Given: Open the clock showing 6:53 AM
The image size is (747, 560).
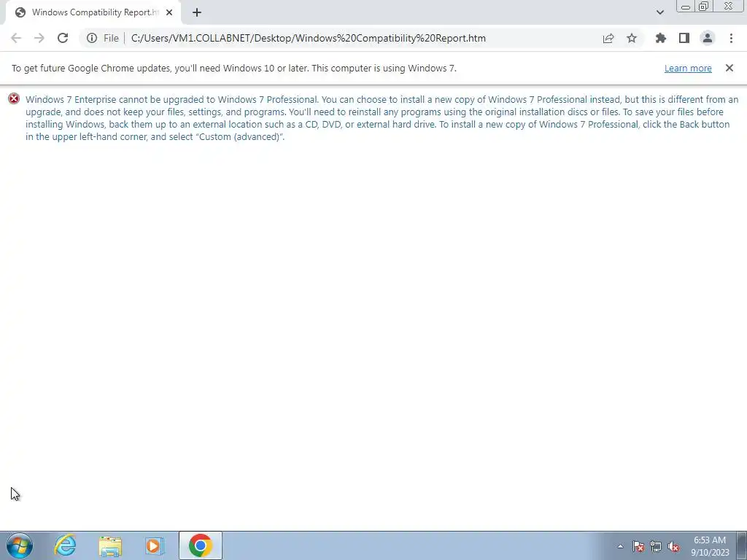Looking at the screenshot, I should (x=710, y=545).
